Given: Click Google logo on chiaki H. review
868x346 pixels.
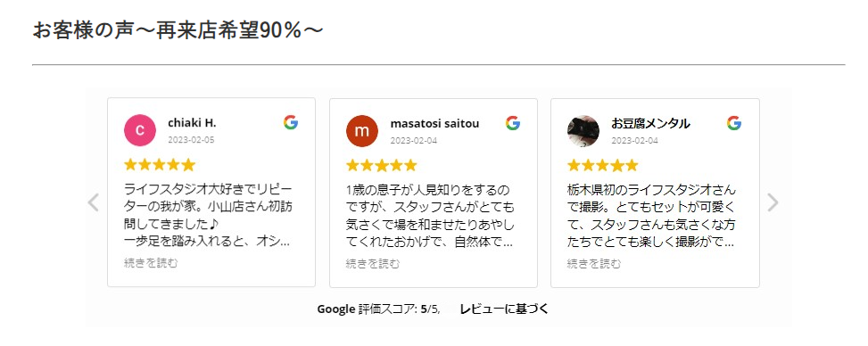Looking at the screenshot, I should pos(291,123).
